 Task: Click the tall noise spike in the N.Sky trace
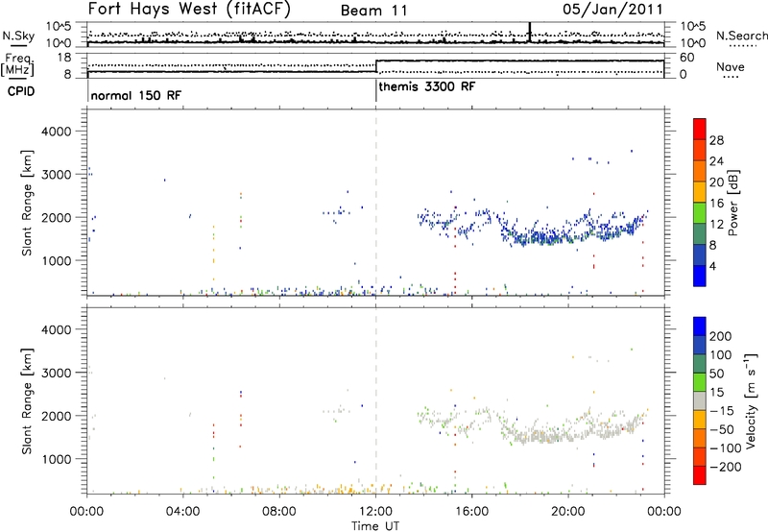(x=530, y=33)
